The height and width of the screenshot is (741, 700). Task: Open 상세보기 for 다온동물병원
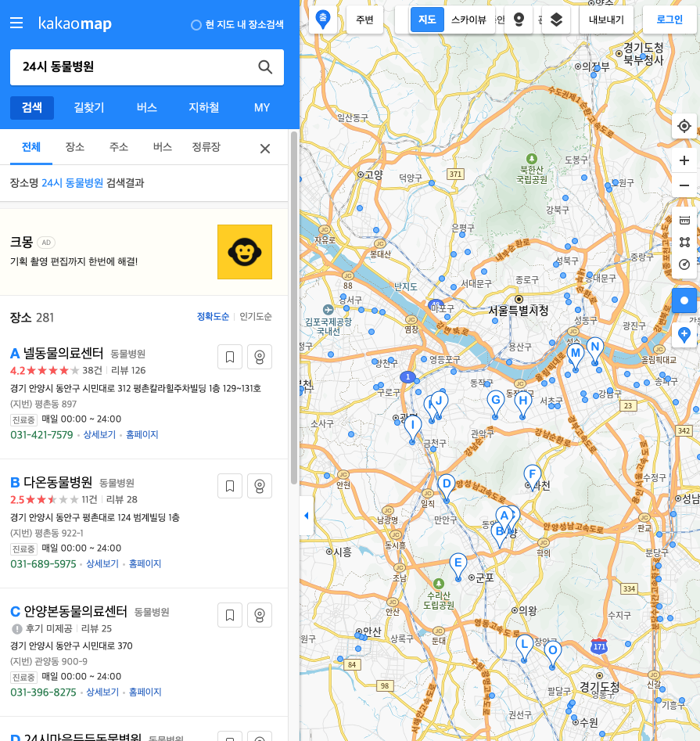102,564
